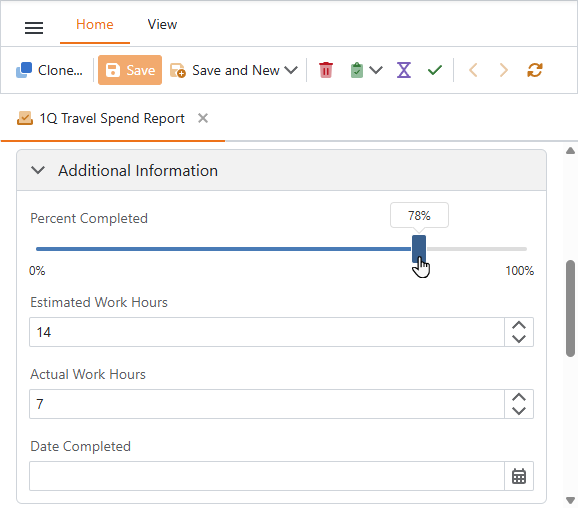
Task: Open the clipboard icon's dropdown arrow
Action: (x=376, y=70)
